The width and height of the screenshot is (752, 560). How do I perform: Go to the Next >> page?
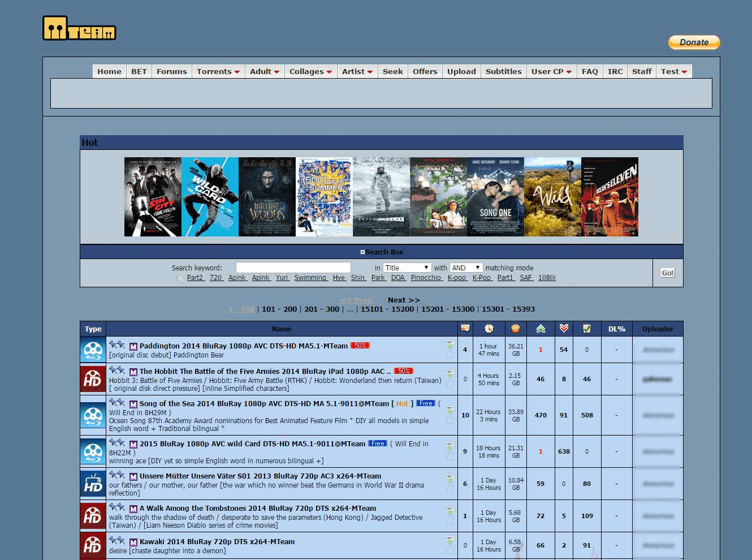(404, 300)
